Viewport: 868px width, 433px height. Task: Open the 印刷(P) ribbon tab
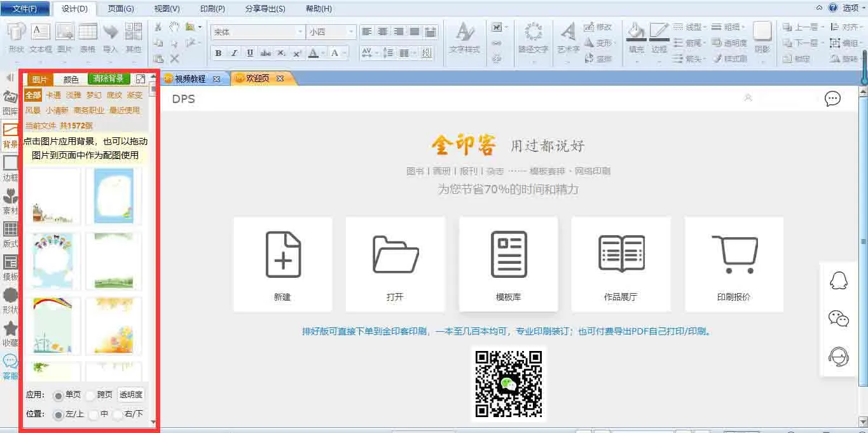tap(212, 8)
